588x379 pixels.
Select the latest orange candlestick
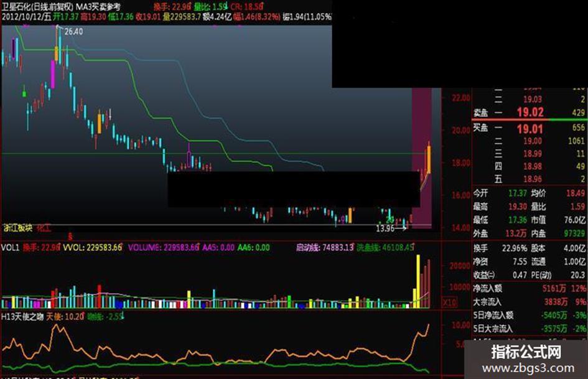429,159
